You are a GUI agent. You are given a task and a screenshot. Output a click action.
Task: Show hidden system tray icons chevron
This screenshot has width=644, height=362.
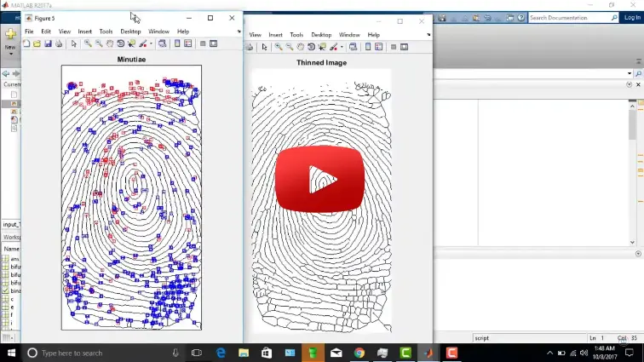(x=549, y=353)
